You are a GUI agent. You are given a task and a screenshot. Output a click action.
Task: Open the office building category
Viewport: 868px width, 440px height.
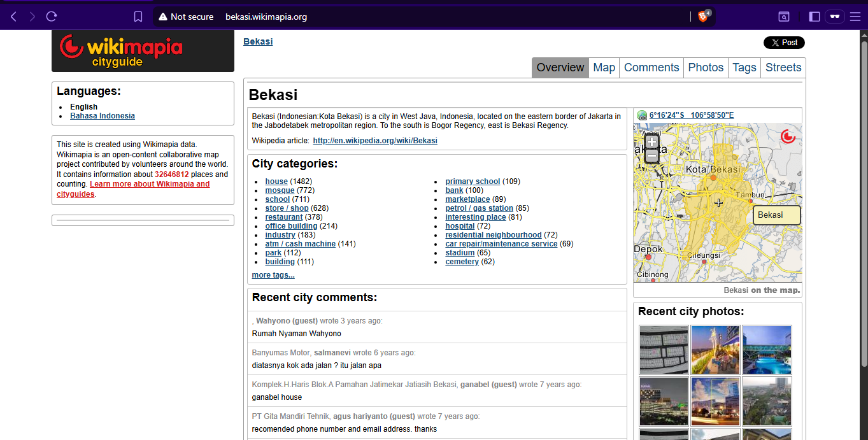pyautogui.click(x=291, y=226)
